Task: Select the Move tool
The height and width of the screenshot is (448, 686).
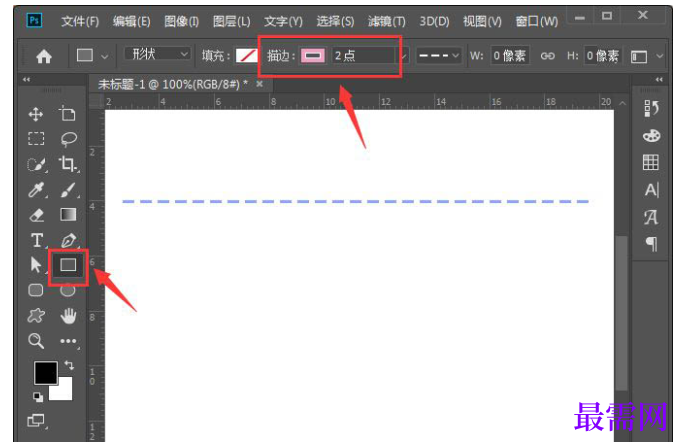Action: [36, 115]
